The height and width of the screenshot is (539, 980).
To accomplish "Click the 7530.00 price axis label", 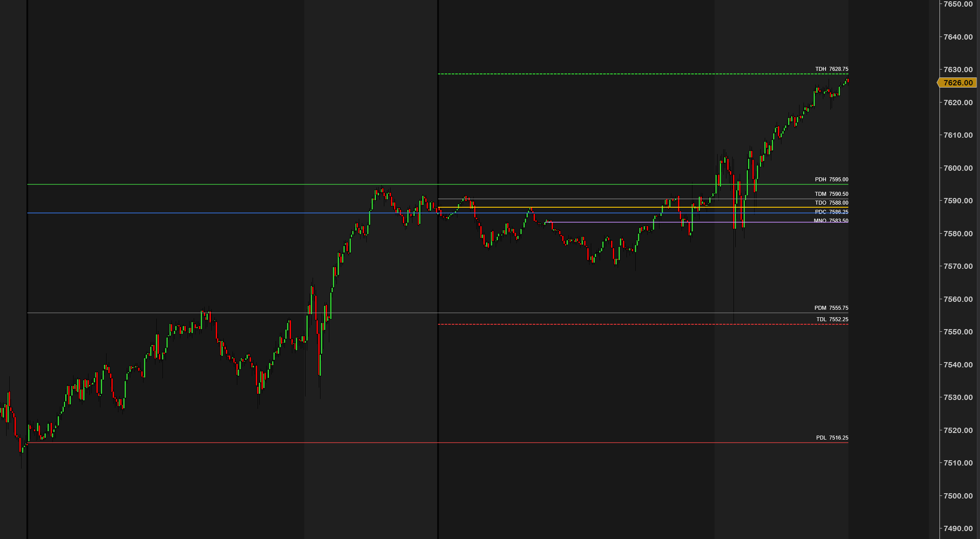I will [x=958, y=397].
